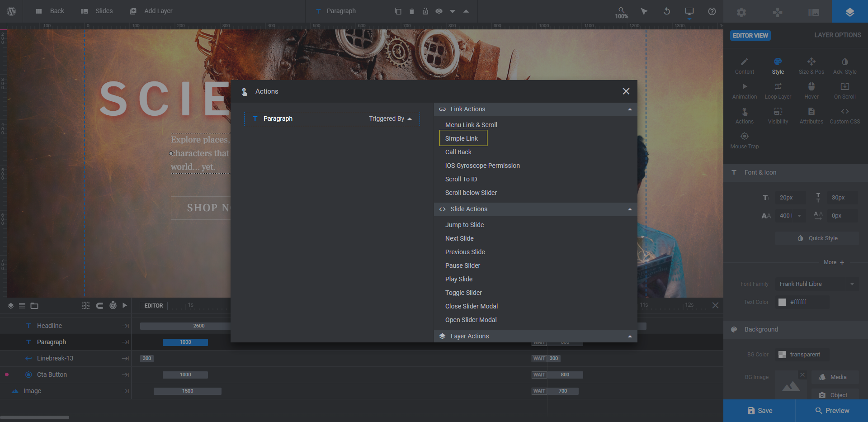
Task: Open the help question mark
Action: click(712, 11)
